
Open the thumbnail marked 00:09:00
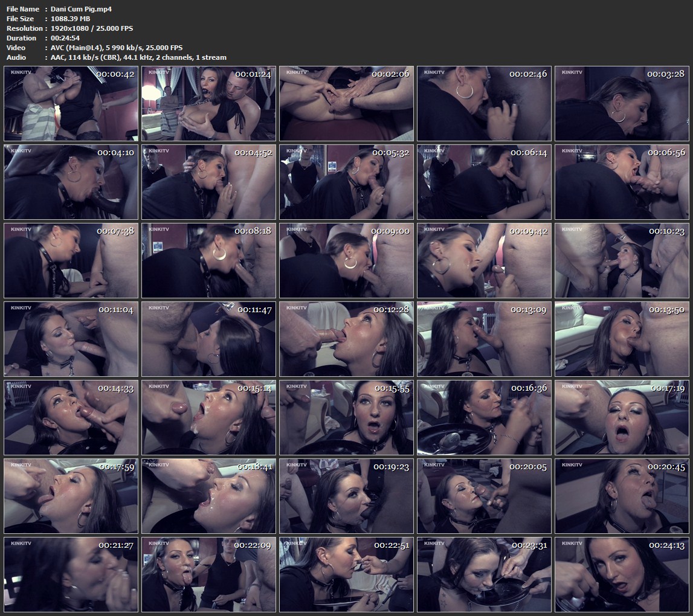pyautogui.click(x=346, y=260)
